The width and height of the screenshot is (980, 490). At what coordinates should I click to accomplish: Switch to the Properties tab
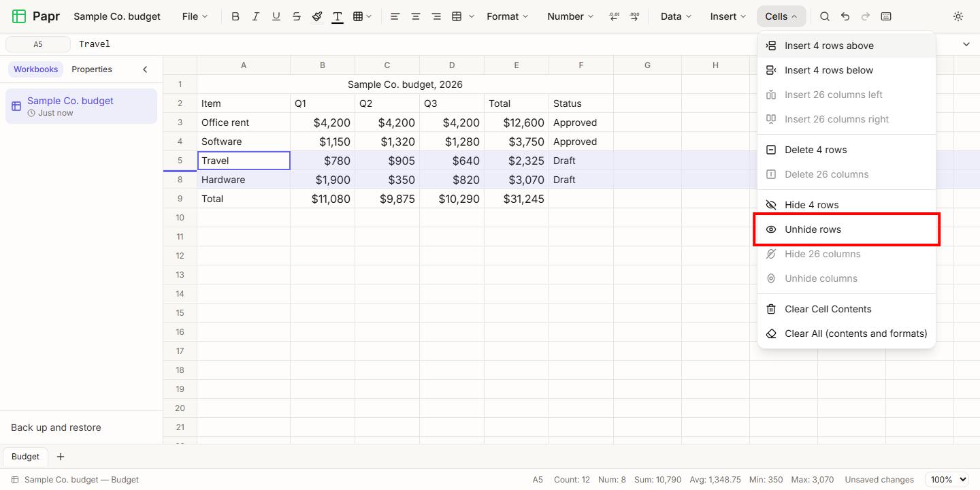(92, 69)
